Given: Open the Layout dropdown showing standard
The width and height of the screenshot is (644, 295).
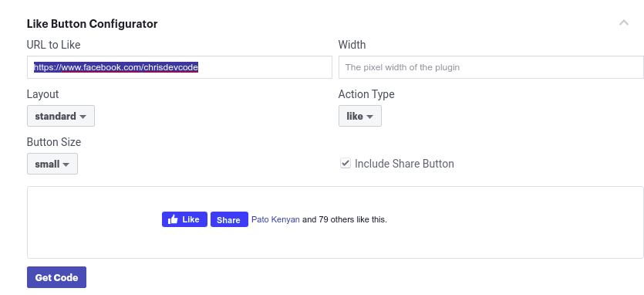Looking at the screenshot, I should click(x=61, y=116).
